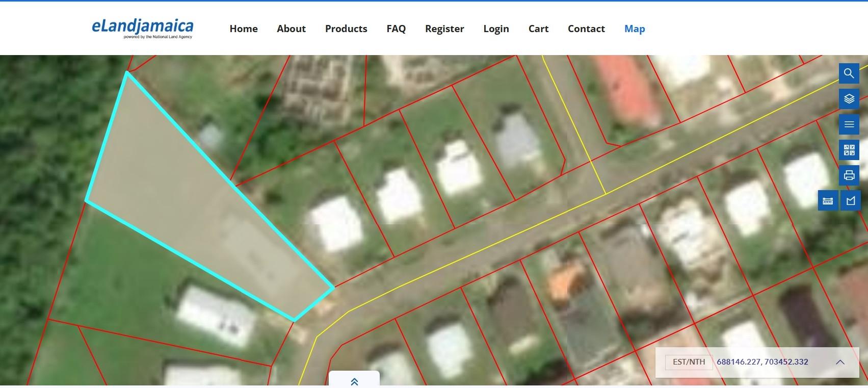868x388 pixels.
Task: Open the map layers panel
Action: 849,99
